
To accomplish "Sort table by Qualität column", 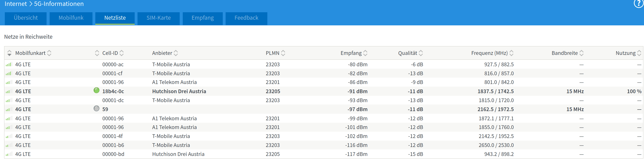I will click(421, 53).
